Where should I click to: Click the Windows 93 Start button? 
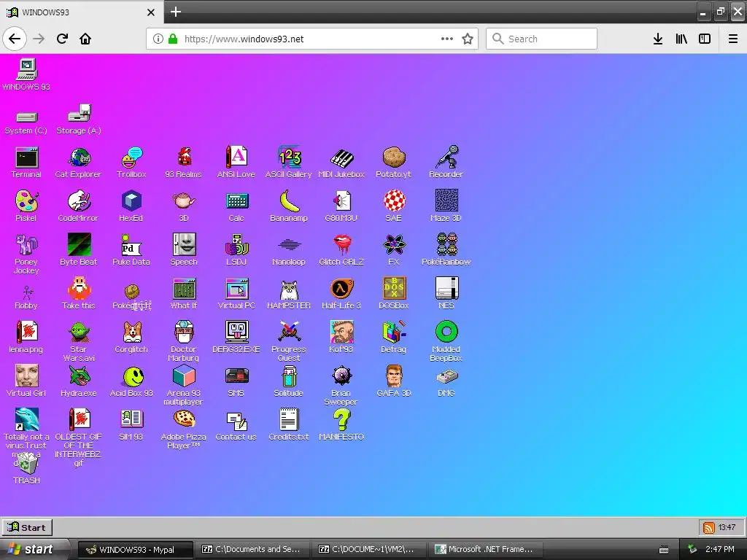27,527
